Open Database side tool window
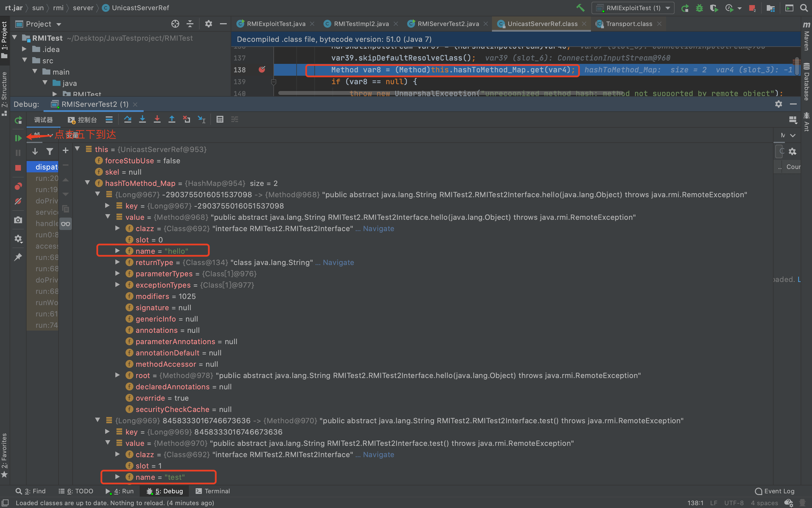Viewport: 812px width, 508px height. [807, 82]
